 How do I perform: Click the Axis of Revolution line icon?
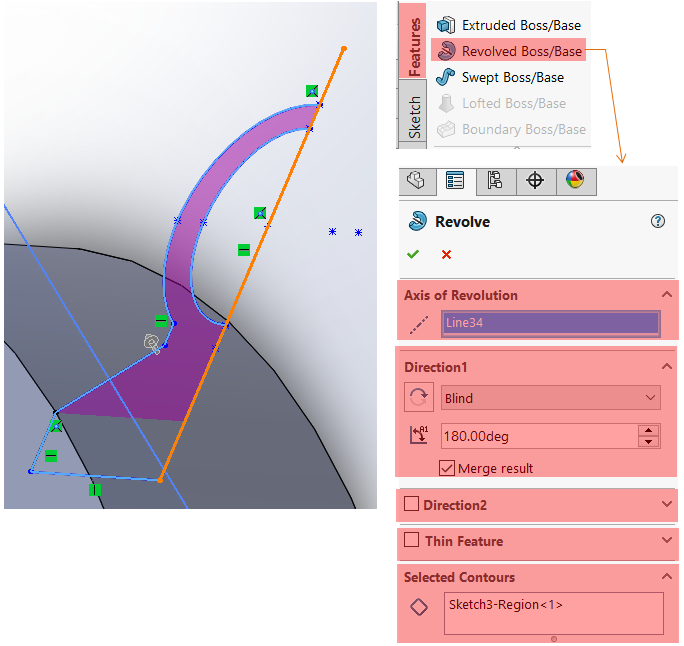pyautogui.click(x=419, y=324)
